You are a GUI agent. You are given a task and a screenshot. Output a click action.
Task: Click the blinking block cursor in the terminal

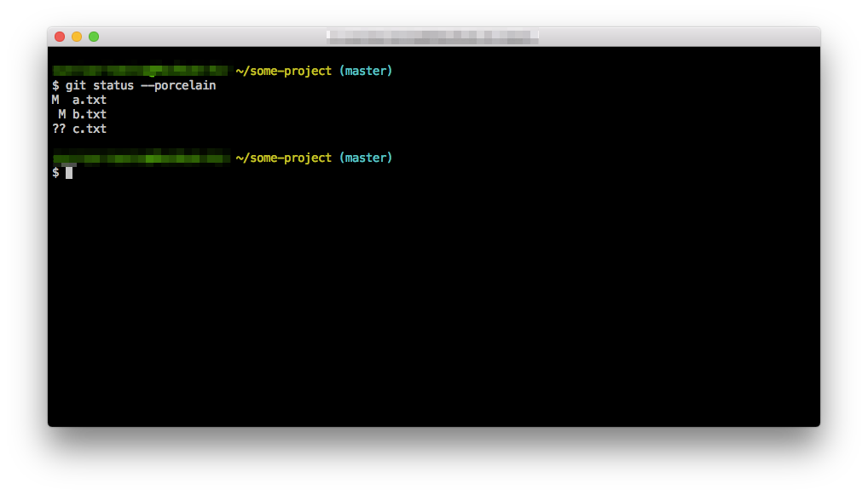[68, 172]
